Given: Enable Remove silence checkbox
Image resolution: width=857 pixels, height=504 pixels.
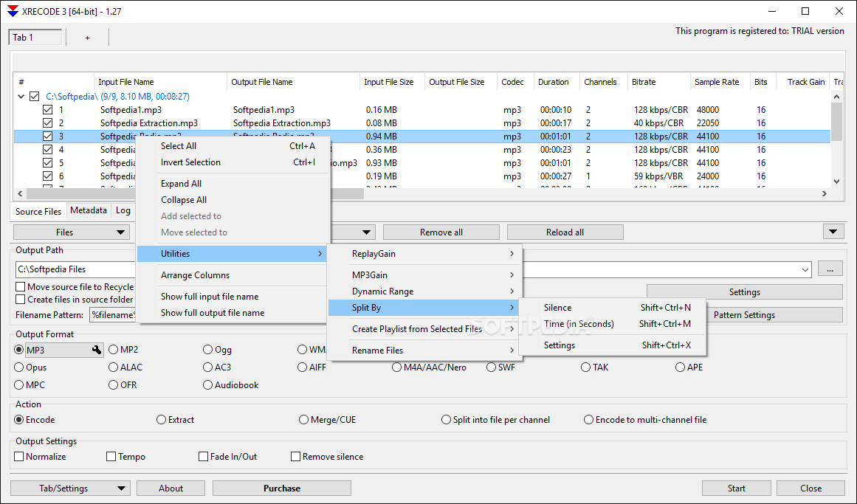Looking at the screenshot, I should (x=296, y=457).
